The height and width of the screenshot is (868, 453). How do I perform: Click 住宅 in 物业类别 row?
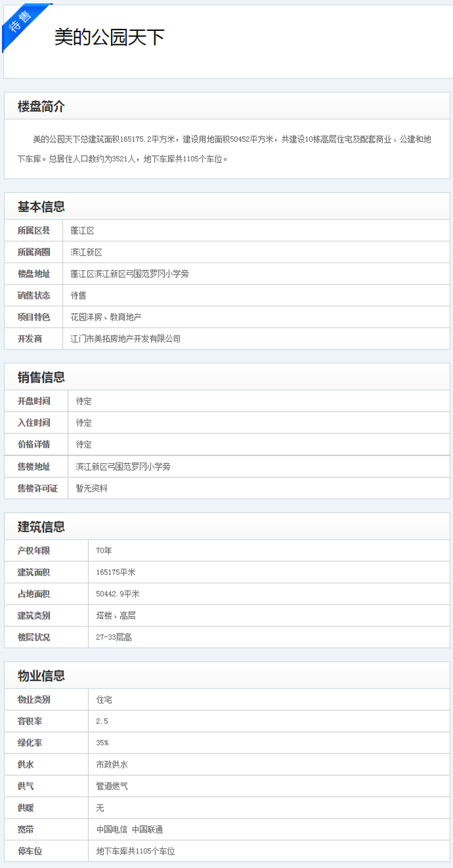point(104,699)
